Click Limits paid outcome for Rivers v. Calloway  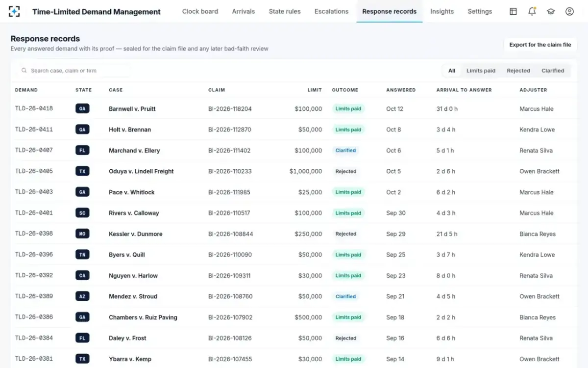click(x=348, y=213)
